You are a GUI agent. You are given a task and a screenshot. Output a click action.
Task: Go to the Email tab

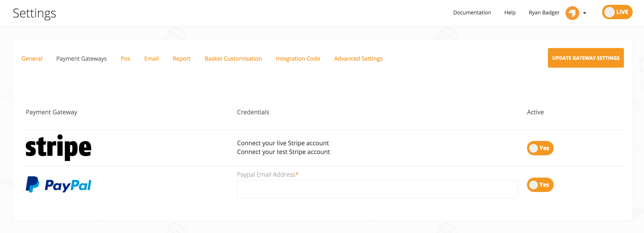click(152, 59)
